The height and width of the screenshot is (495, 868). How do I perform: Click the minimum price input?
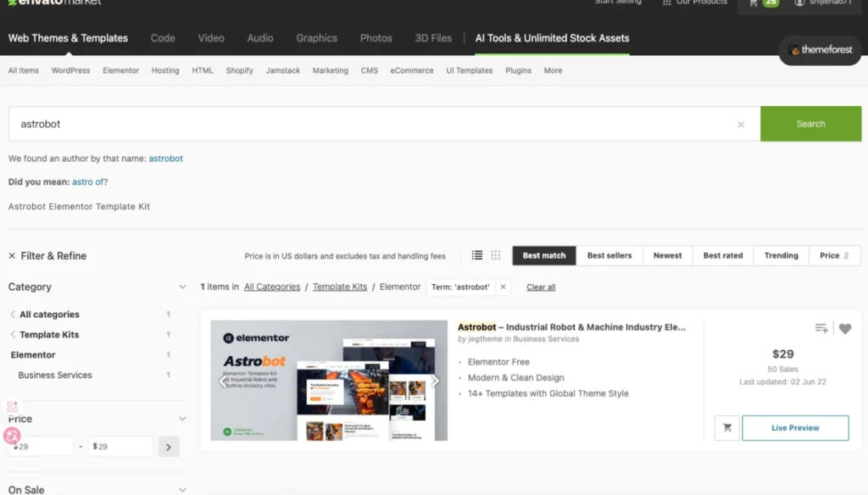(41, 447)
